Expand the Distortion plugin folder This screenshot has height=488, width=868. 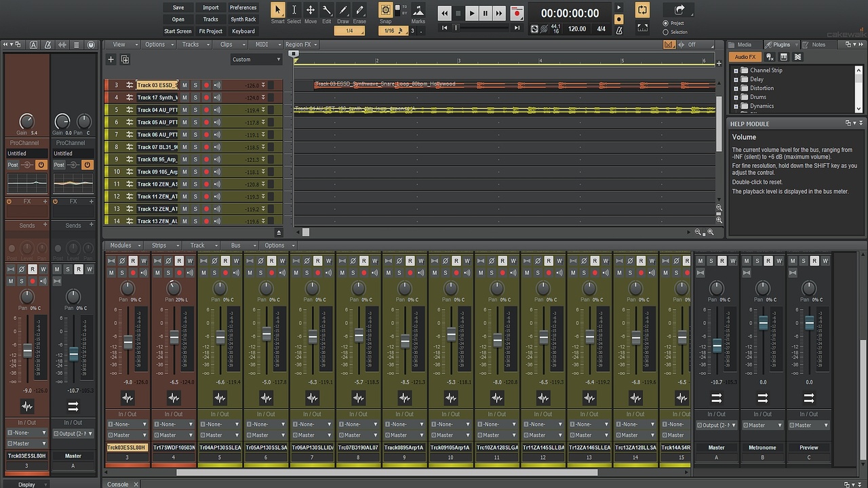[x=736, y=88]
